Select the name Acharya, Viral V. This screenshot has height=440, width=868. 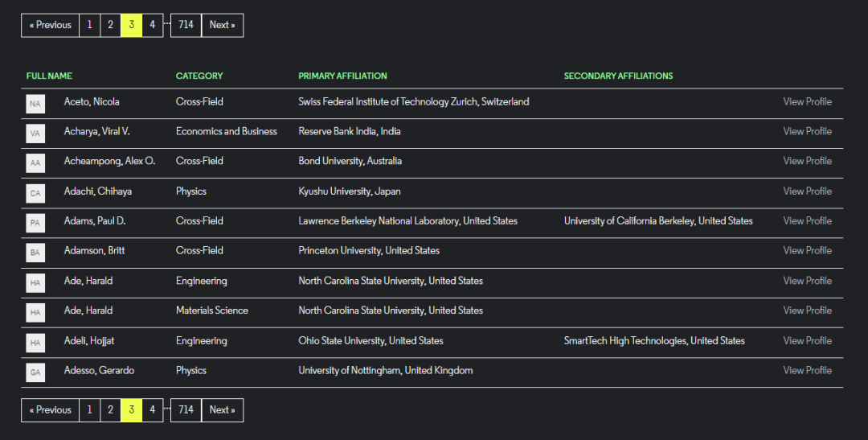(x=96, y=132)
